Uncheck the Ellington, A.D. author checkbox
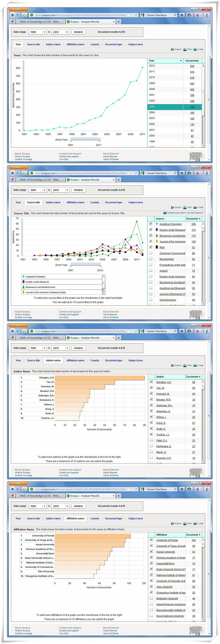 pos(151,382)
